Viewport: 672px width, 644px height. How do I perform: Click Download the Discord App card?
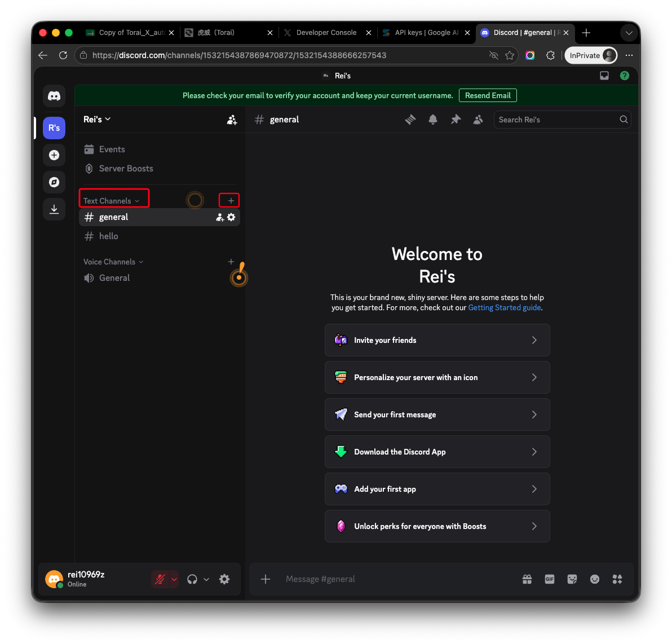[x=437, y=452]
